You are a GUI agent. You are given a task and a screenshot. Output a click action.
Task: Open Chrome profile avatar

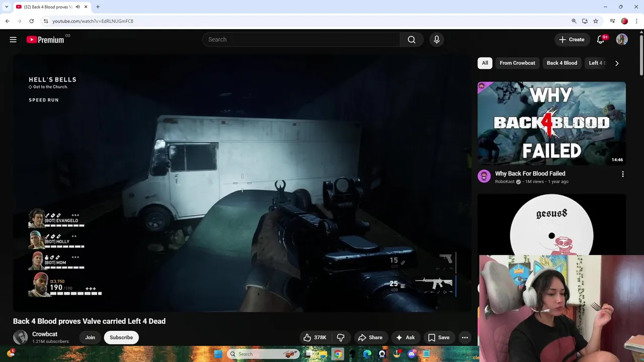tap(624, 21)
